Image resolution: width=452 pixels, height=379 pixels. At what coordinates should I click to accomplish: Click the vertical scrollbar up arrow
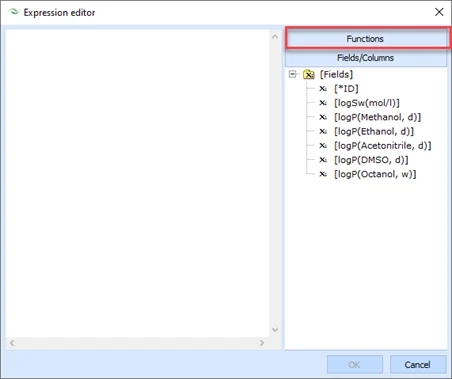click(x=275, y=37)
